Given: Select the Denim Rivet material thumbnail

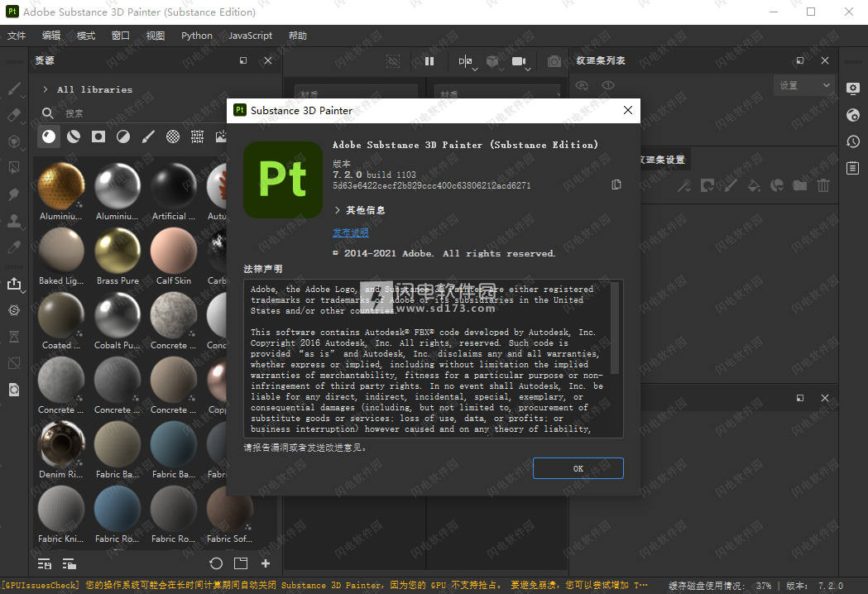Looking at the screenshot, I should (61, 450).
